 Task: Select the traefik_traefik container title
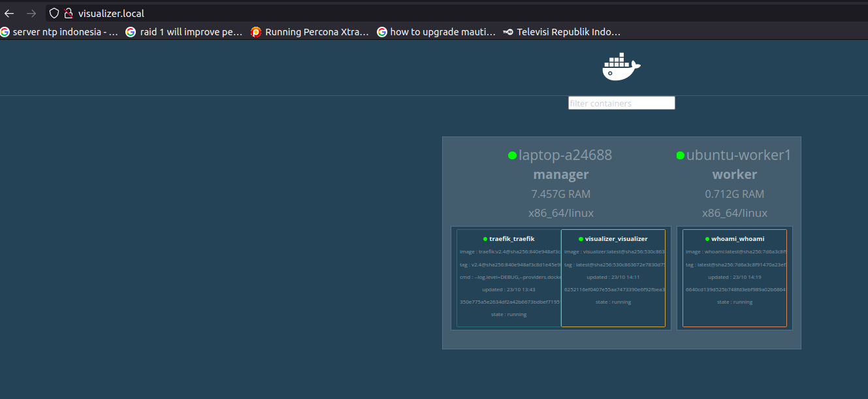[511, 239]
